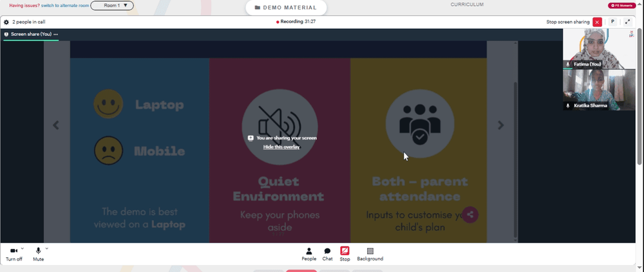Image resolution: width=644 pixels, height=272 pixels.
Task: Open the Room 1 dropdown
Action: tap(112, 6)
